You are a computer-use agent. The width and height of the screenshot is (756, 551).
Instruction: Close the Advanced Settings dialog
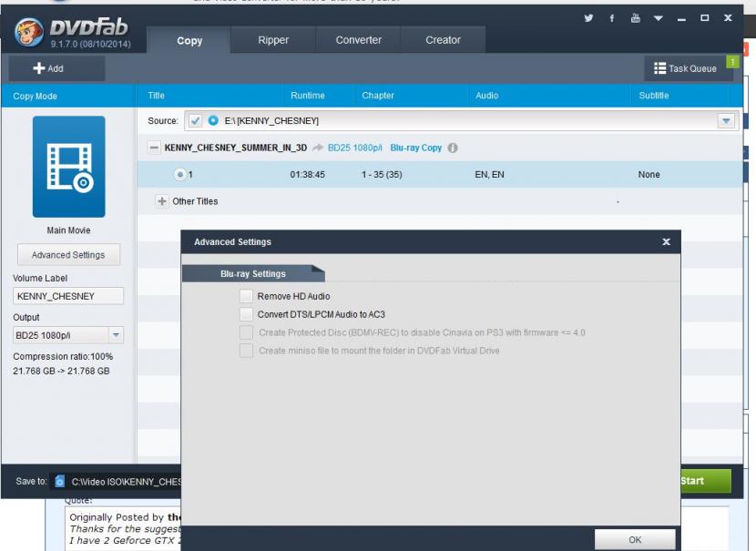[x=667, y=241]
